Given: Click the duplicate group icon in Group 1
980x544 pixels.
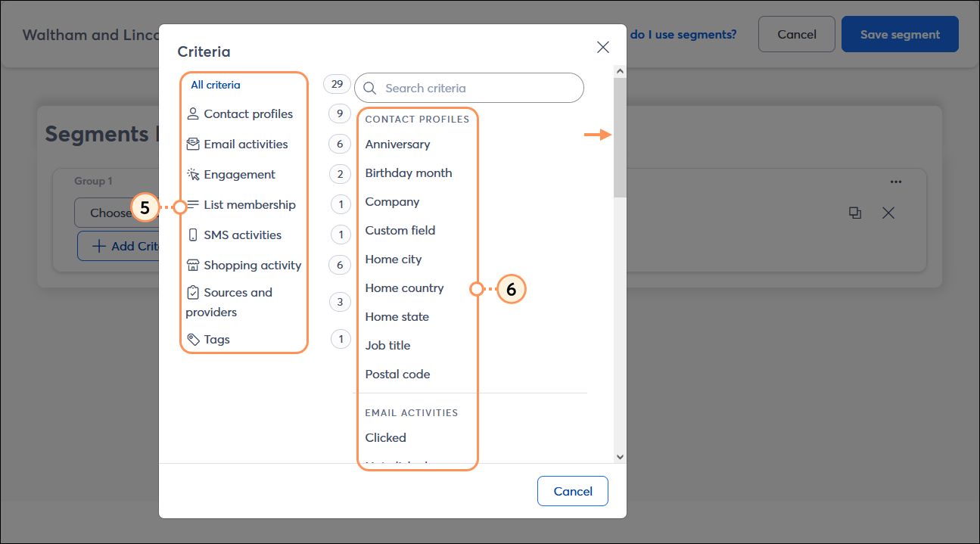Looking at the screenshot, I should point(855,213).
